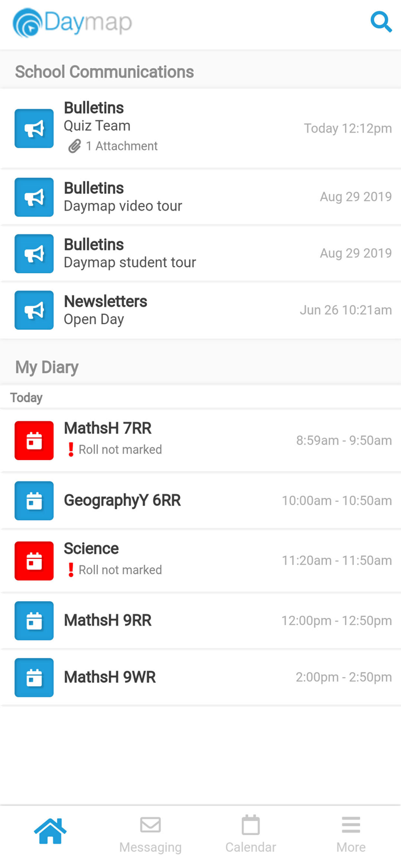Tap the More icon in bottom navigation
The image size is (401, 868).
click(x=351, y=825)
